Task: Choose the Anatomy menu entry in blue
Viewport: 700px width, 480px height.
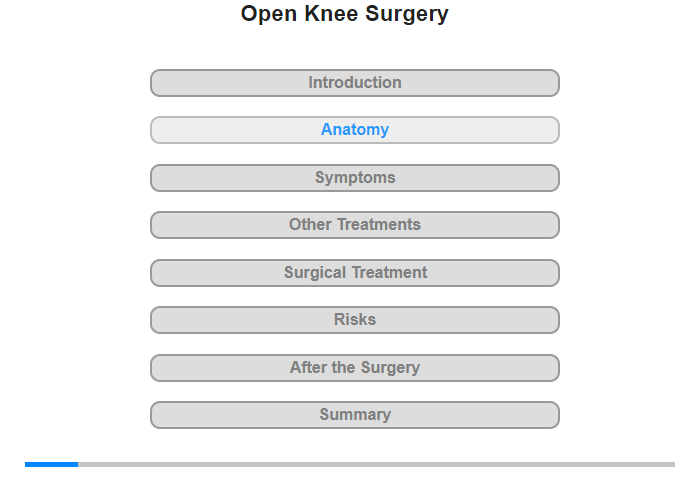Action: (354, 130)
